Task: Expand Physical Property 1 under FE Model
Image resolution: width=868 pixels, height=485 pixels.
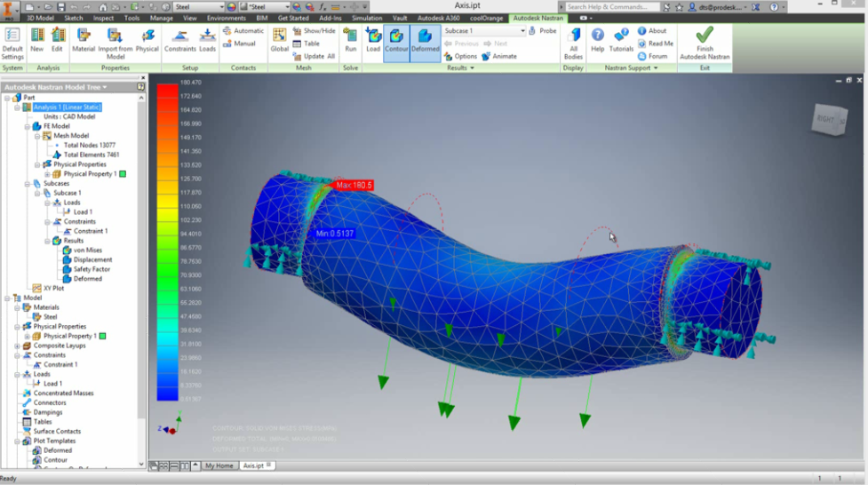Action: click(x=47, y=174)
